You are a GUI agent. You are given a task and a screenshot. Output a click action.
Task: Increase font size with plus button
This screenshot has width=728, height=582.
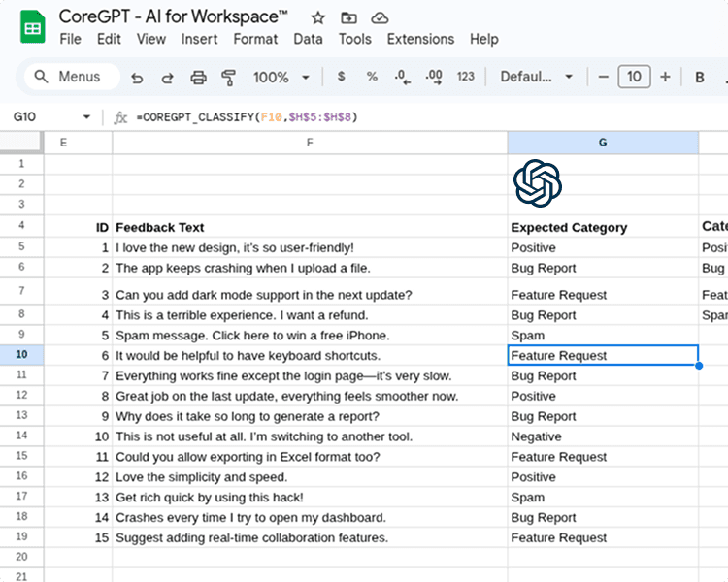pos(665,78)
